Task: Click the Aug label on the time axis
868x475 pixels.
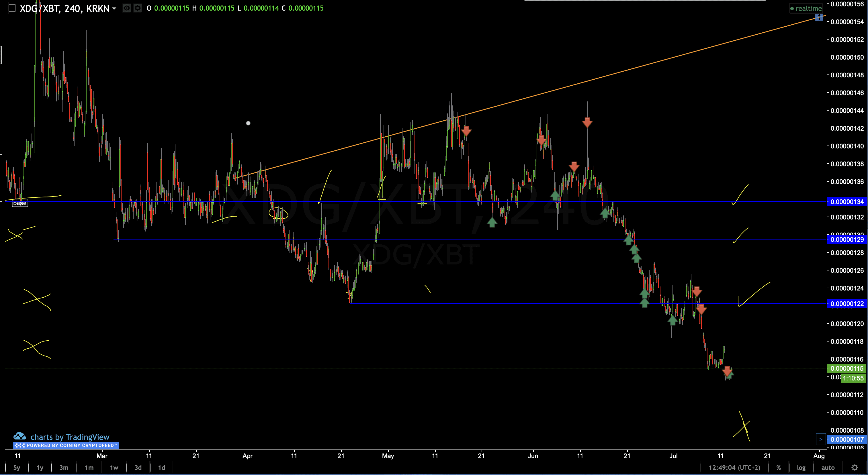Action: pos(819,456)
